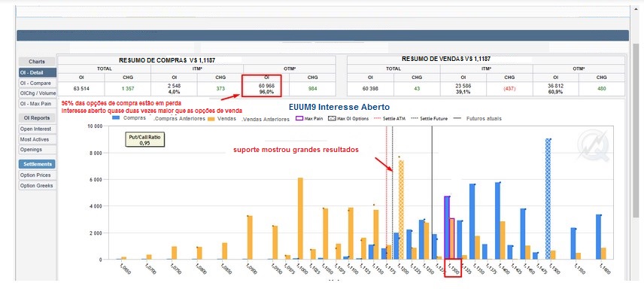Select the 2 548 ITM OI cell
Image resolution: width=644 pixels, height=289 pixels.
tap(174, 89)
